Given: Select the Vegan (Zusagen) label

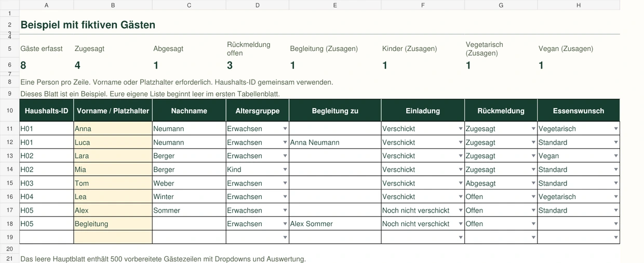Looking at the screenshot, I should click(x=566, y=49).
